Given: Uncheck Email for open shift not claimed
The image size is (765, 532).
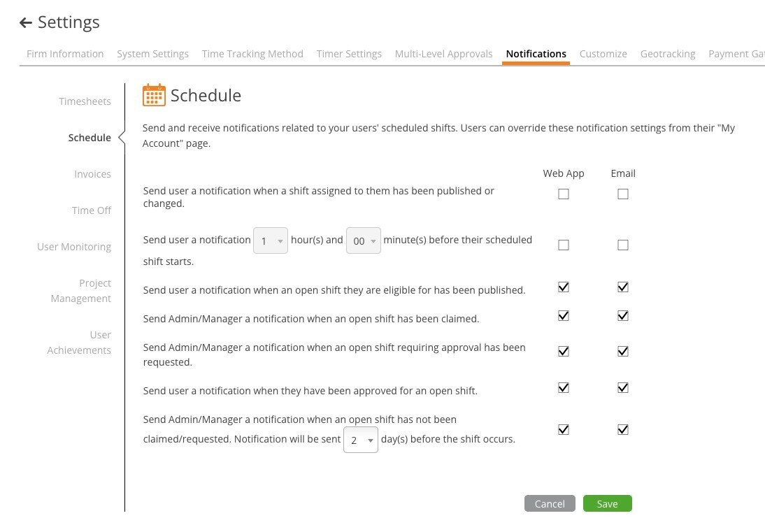Looking at the screenshot, I should [x=623, y=430].
